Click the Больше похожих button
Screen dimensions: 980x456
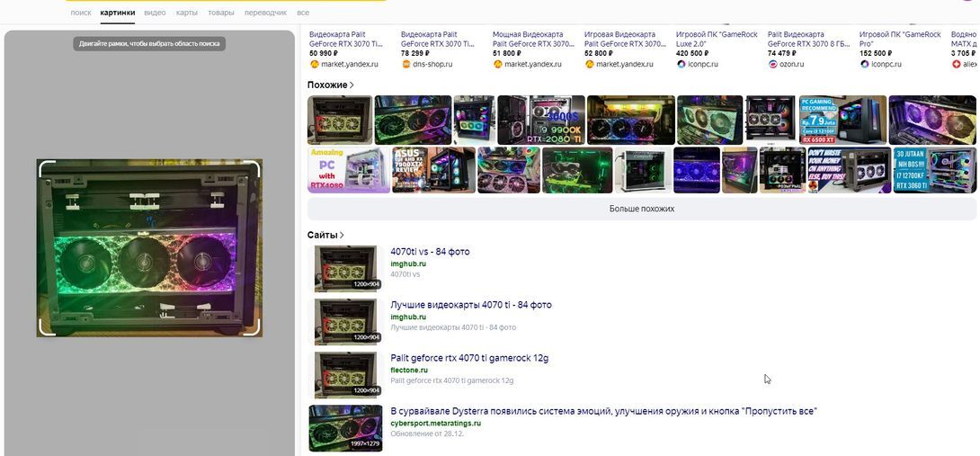pyautogui.click(x=641, y=209)
